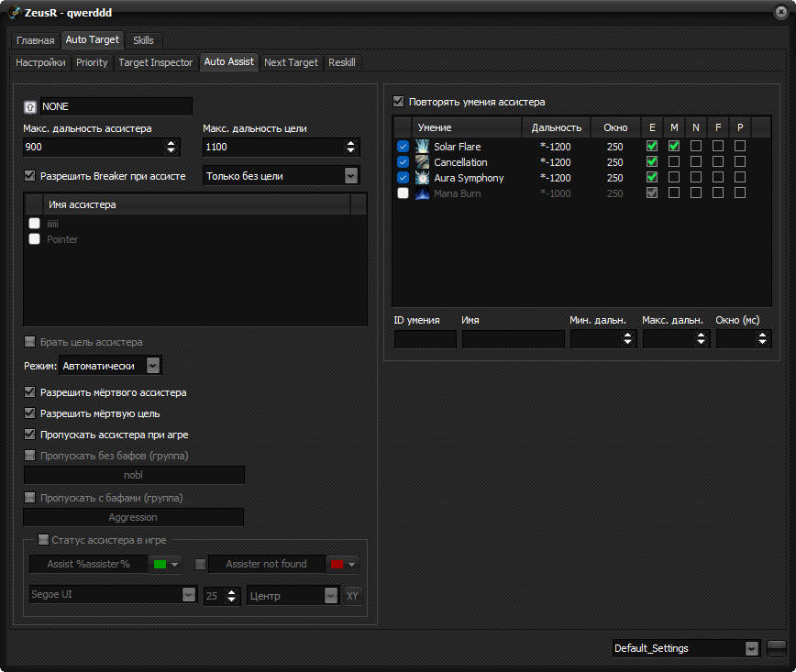Click the Solar Flare skill icon
796x672 pixels.
[x=422, y=147]
